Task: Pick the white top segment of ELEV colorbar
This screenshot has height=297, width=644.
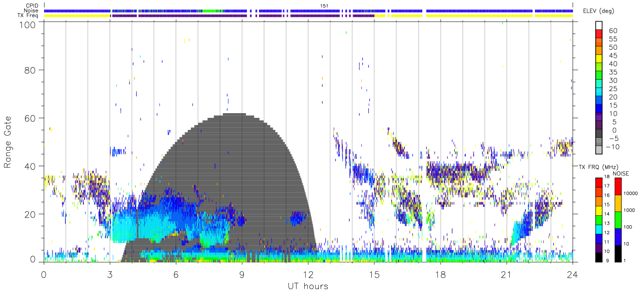Action: 599,26
